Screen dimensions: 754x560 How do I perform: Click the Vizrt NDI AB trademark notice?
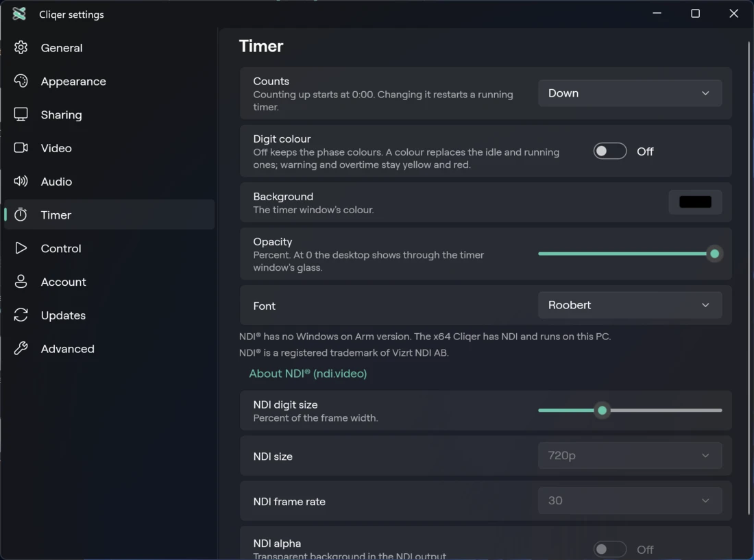pos(344,353)
